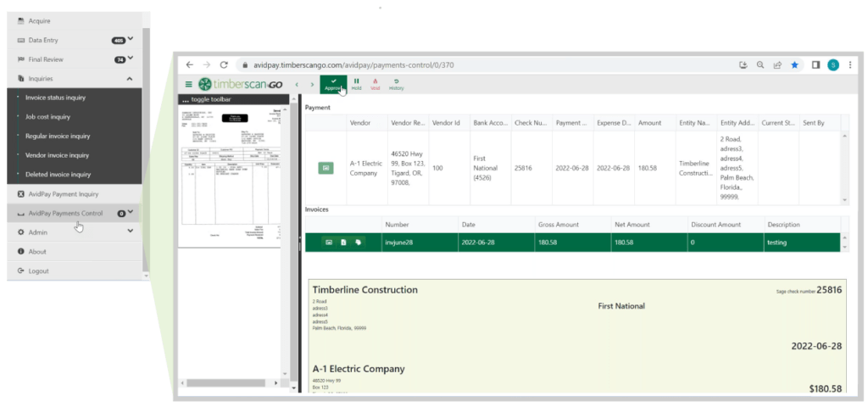Click the timberscan GO logo

pos(241,84)
